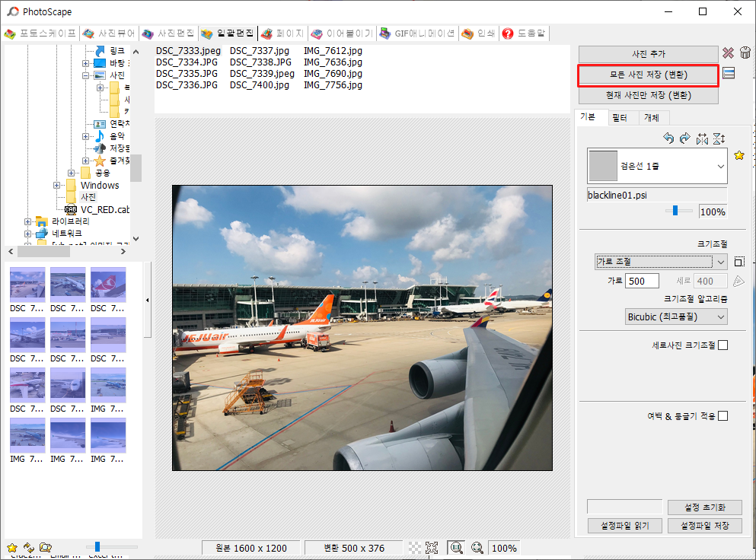The height and width of the screenshot is (560, 756).
Task: Click the 설정파일 읽기 button
Action: (x=625, y=525)
